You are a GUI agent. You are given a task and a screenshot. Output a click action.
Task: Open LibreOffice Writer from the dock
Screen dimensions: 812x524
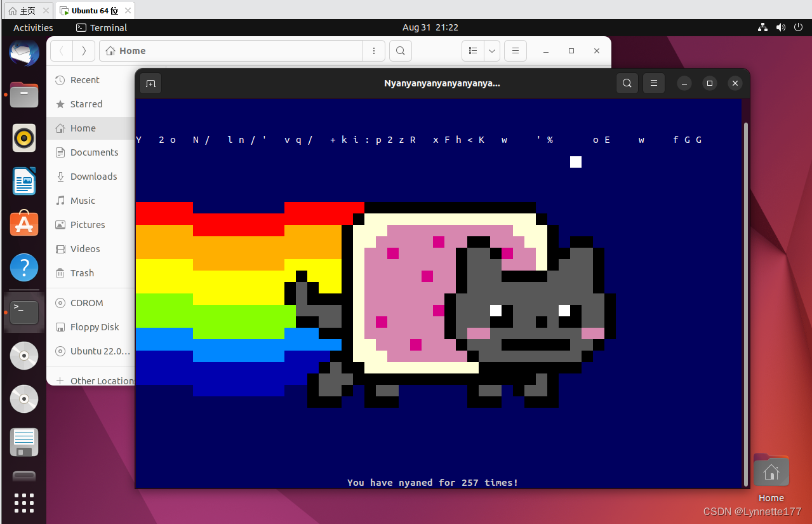(x=23, y=181)
